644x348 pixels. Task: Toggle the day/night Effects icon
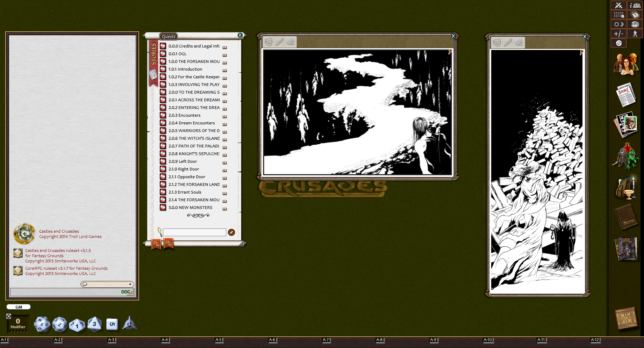[618, 24]
